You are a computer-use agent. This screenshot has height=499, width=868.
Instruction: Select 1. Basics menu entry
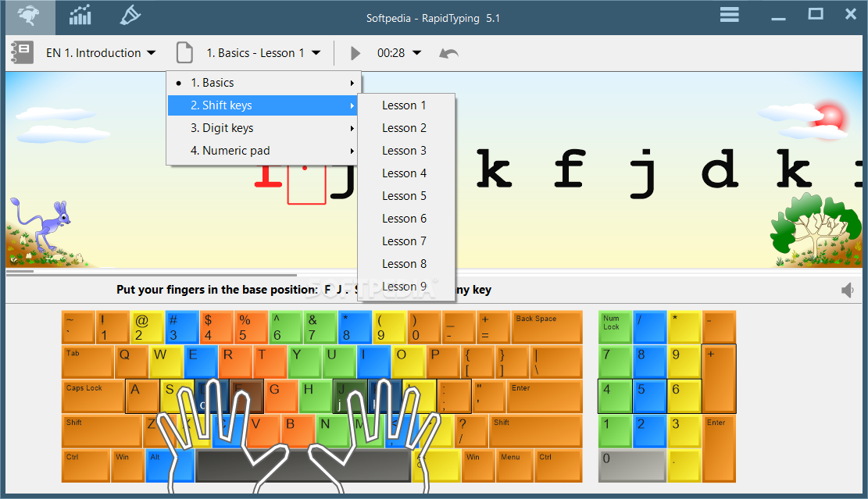click(263, 83)
